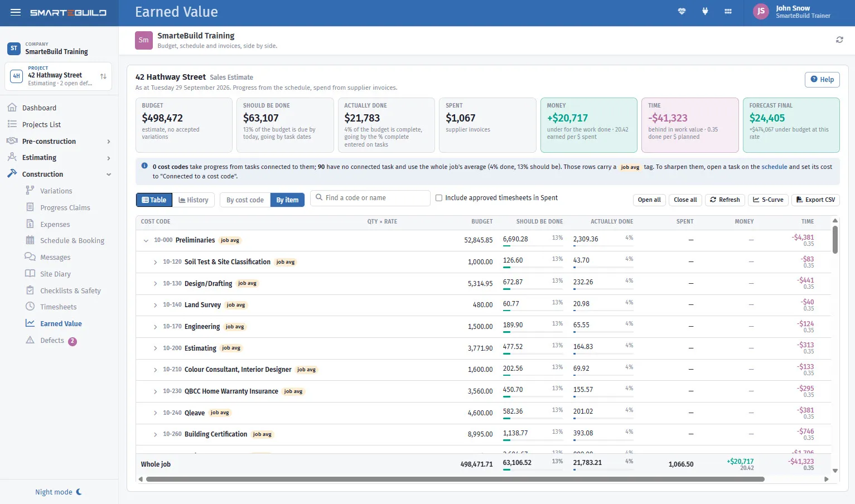The image size is (855, 504).
Task: Open Messages page
Action: click(55, 257)
